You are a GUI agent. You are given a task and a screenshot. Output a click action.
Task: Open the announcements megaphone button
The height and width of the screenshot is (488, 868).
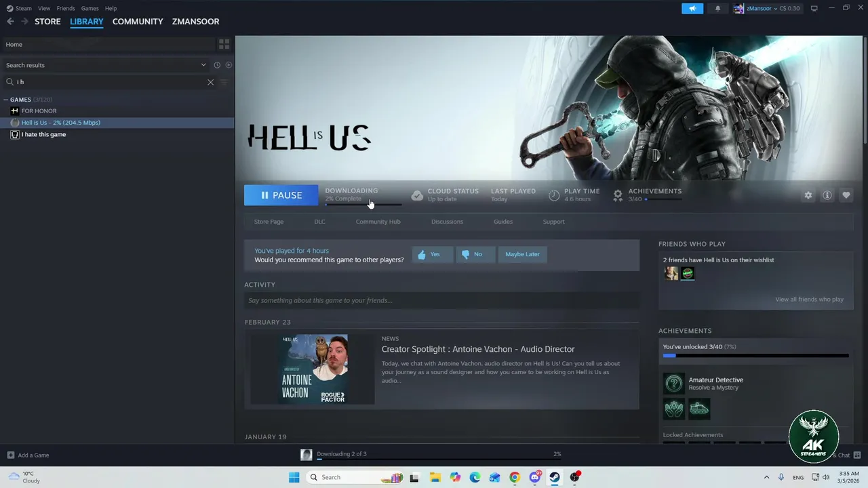coord(692,8)
